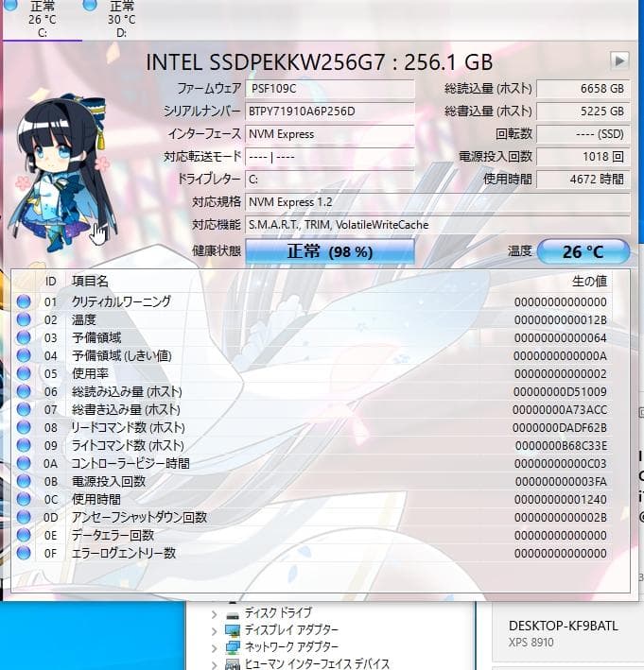Click raw value 0000000001240

point(561,500)
